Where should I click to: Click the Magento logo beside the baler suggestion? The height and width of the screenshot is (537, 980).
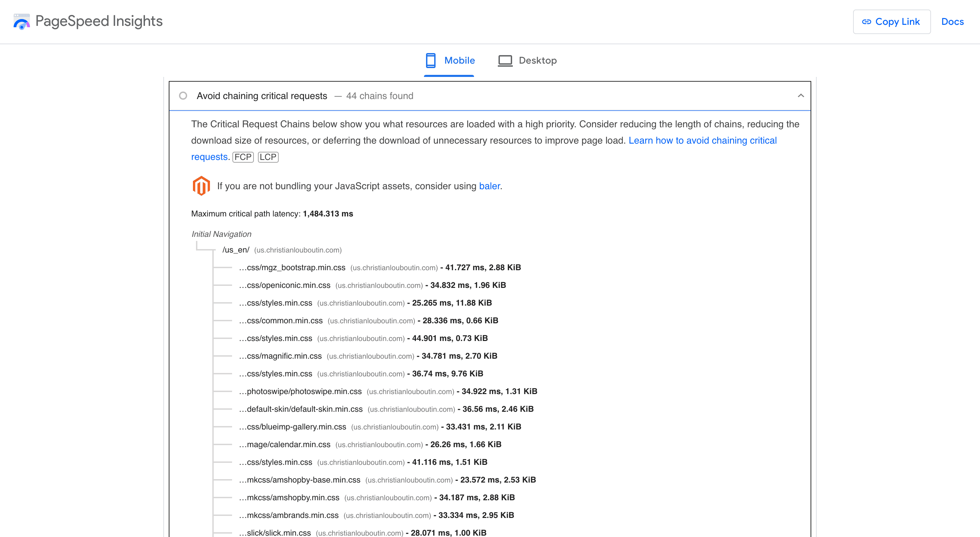pyautogui.click(x=201, y=186)
